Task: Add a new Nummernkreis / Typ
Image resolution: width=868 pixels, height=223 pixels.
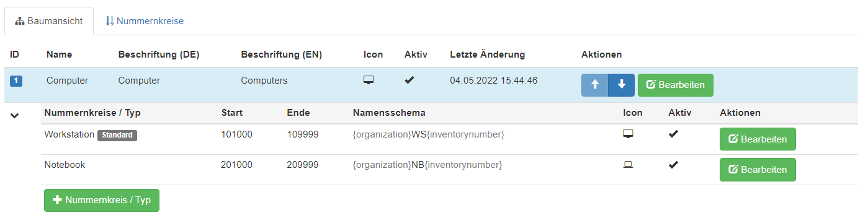Action: (102, 201)
